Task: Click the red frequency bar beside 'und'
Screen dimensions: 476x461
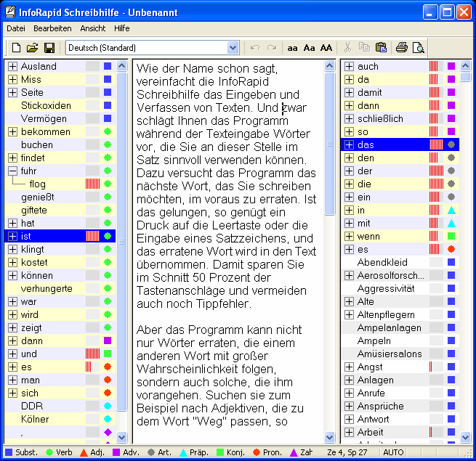Action: pyautogui.click(x=92, y=354)
